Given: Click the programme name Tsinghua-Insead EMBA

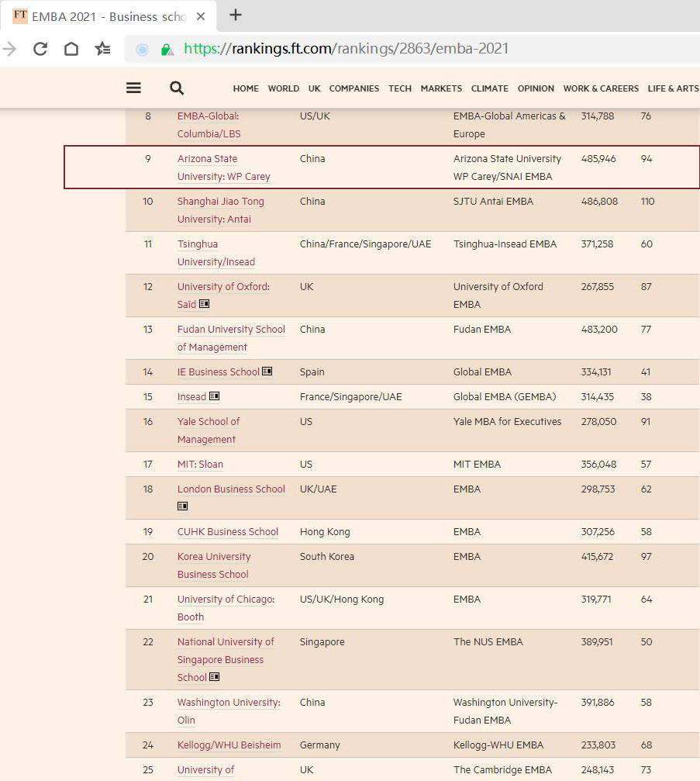Looking at the screenshot, I should coord(505,244).
